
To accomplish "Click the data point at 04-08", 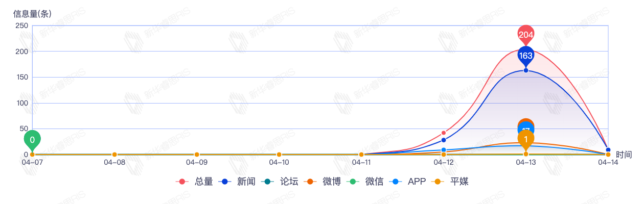I will (114, 155).
